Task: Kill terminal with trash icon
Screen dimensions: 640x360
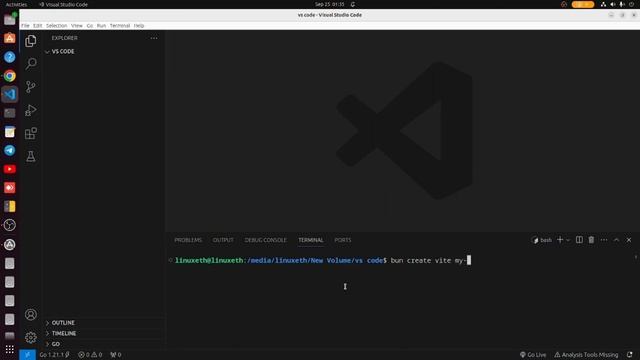Action: (591, 240)
